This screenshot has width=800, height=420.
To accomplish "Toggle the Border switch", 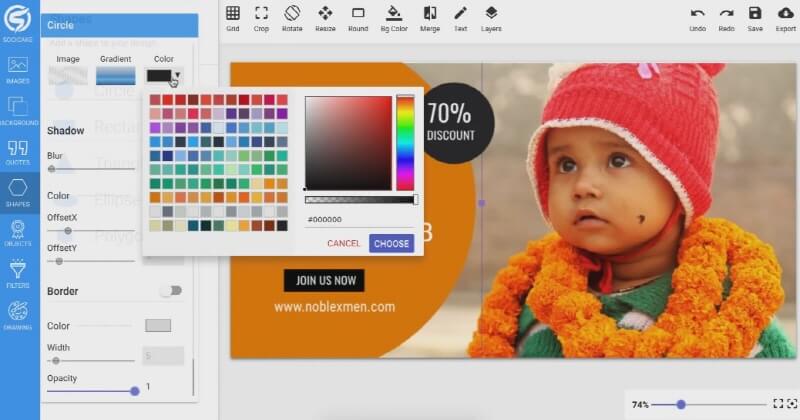I will pyautogui.click(x=170, y=291).
